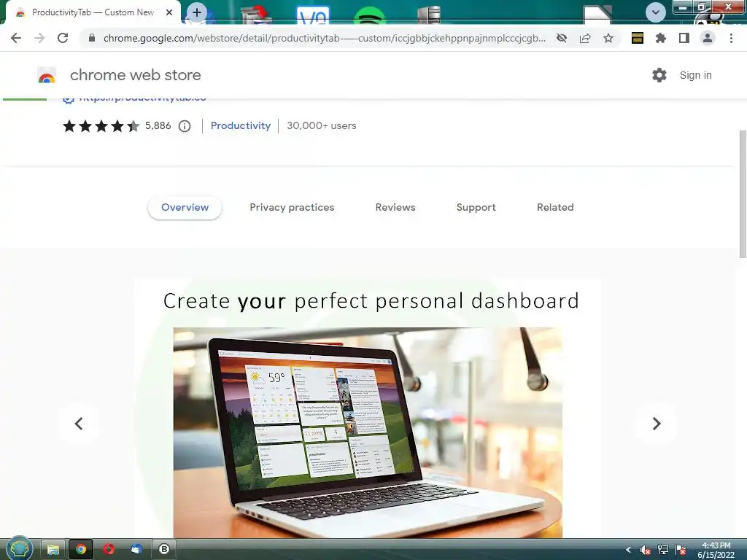Sign in to Chrome Web Store
747x560 pixels.
point(695,75)
